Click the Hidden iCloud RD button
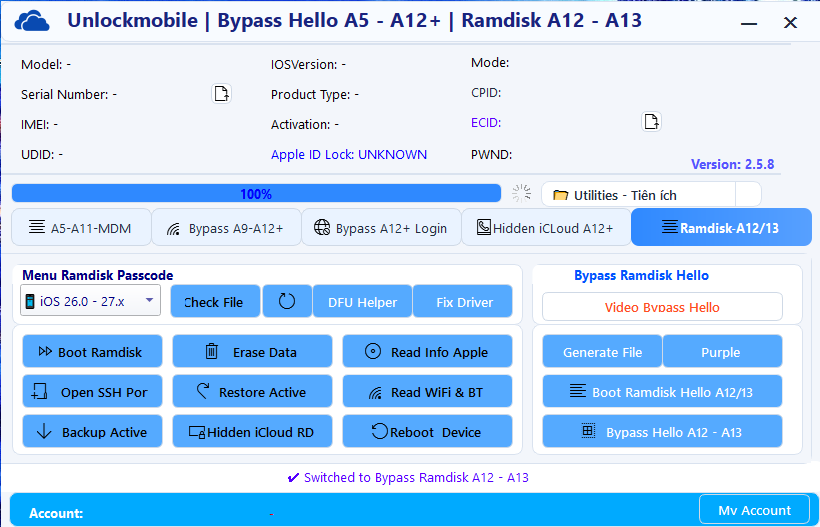Viewport: 820px width, 527px height. (x=252, y=432)
